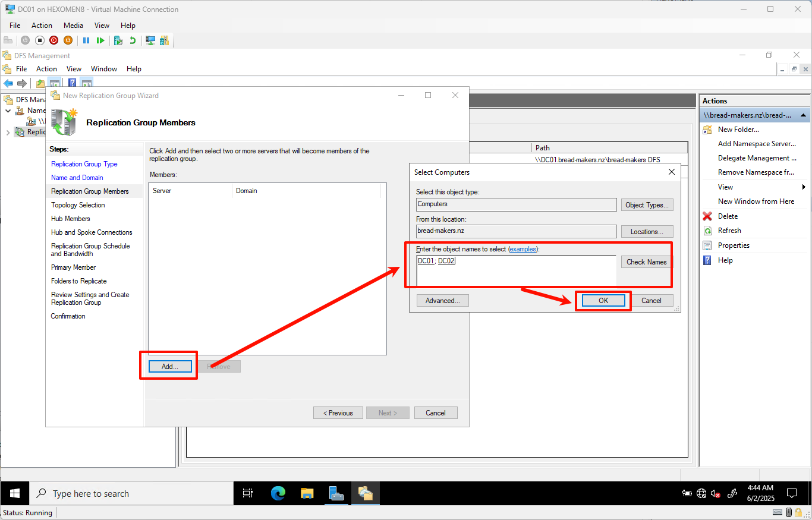Click the Check Names button
This screenshot has height=520, width=812.
[x=646, y=261]
